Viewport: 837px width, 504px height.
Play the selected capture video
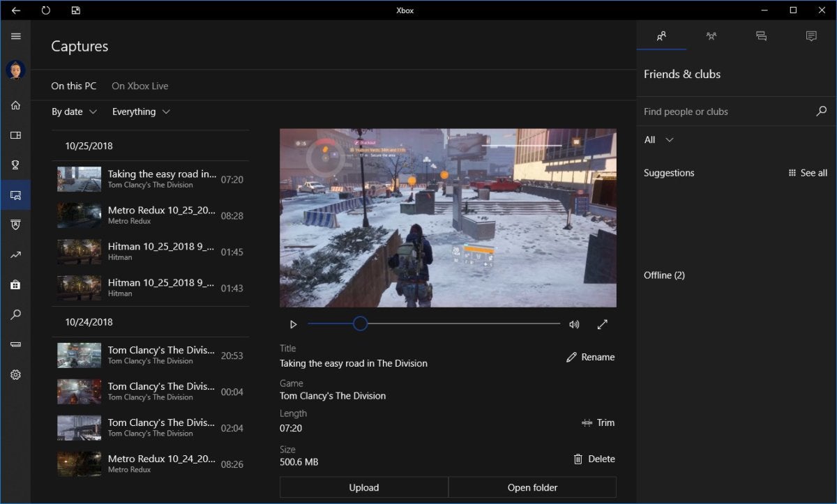pos(293,324)
